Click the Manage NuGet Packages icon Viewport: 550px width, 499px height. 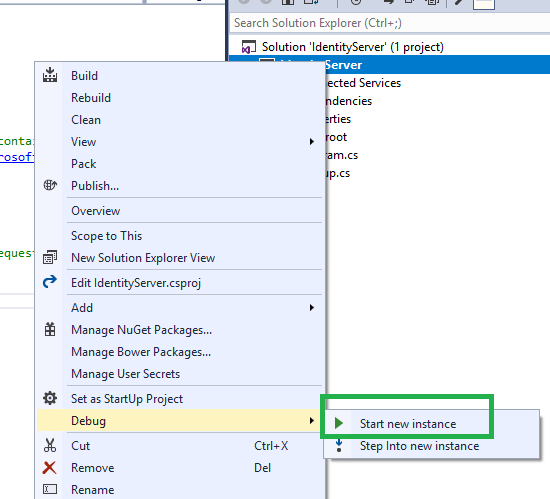tap(50, 329)
